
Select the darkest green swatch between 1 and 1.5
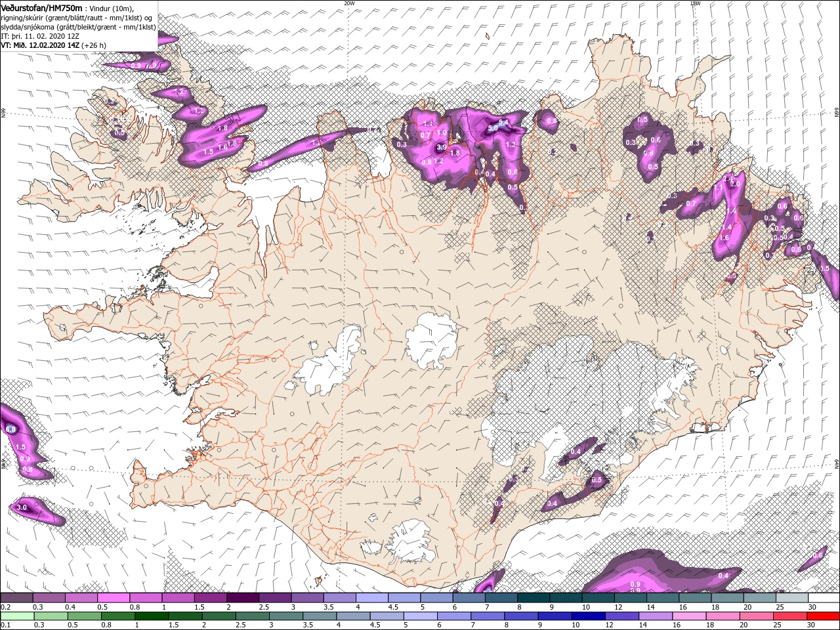[x=151, y=616]
